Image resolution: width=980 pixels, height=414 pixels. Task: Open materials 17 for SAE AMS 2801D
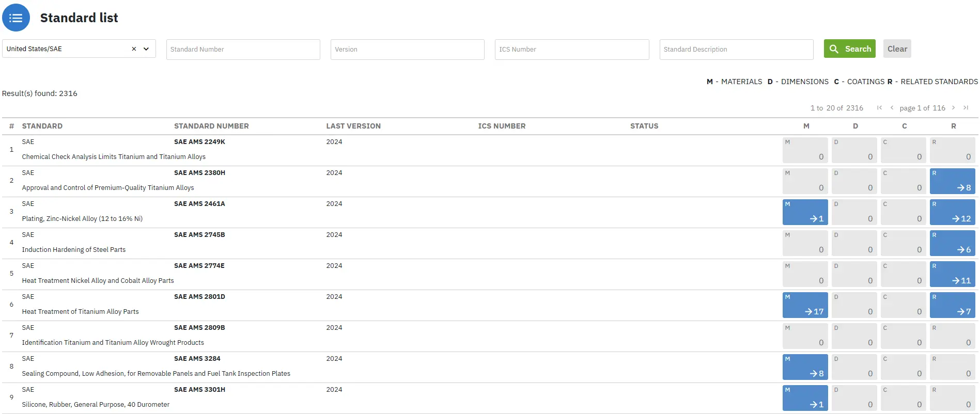tap(805, 305)
